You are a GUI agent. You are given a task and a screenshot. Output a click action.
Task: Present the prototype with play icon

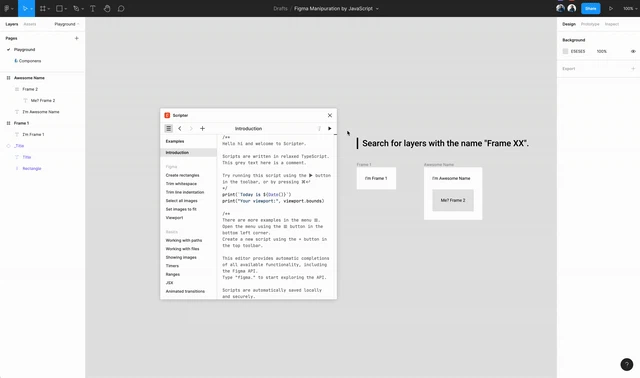click(611, 8)
